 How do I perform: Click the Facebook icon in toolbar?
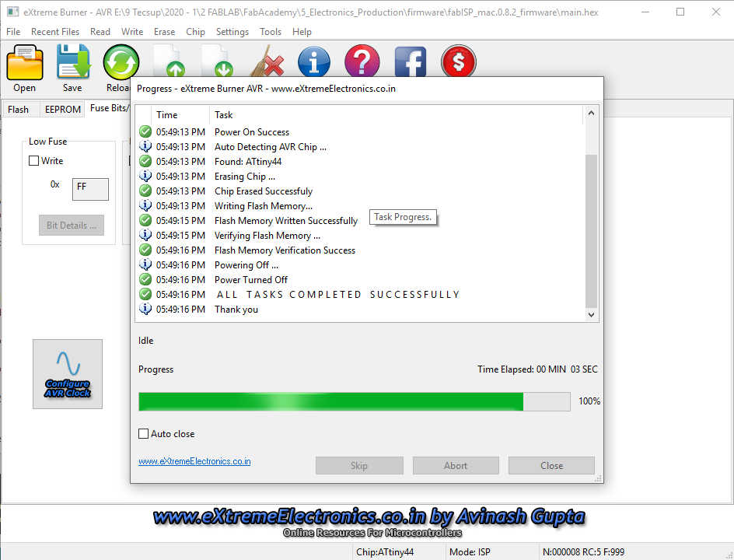(x=411, y=61)
